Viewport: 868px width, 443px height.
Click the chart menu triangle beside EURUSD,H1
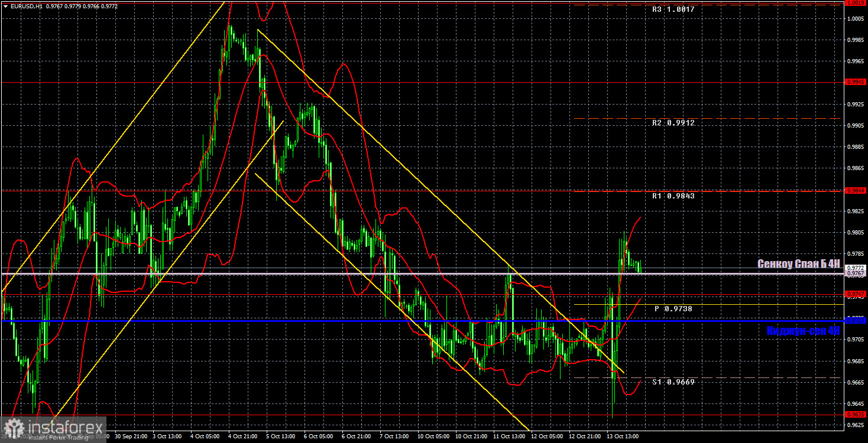[5, 6]
